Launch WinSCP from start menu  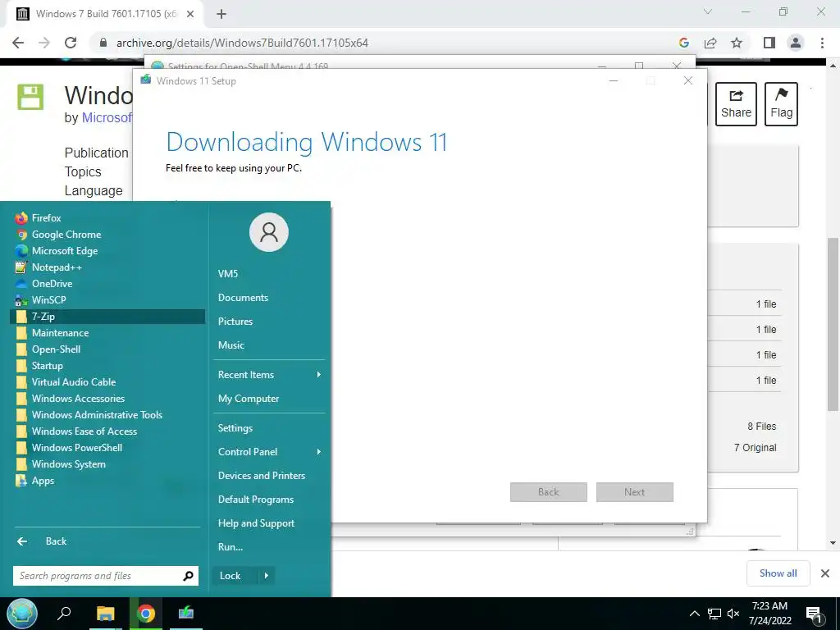[107, 300]
